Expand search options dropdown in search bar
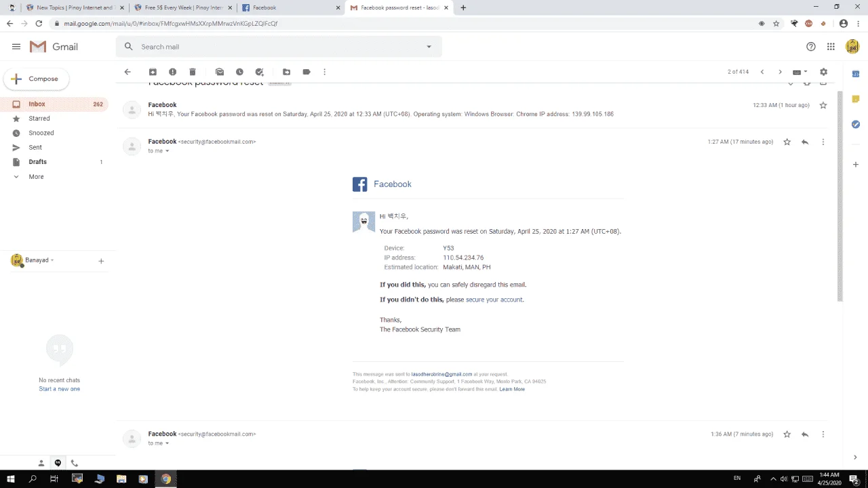Image resolution: width=868 pixels, height=488 pixels. 429,47
